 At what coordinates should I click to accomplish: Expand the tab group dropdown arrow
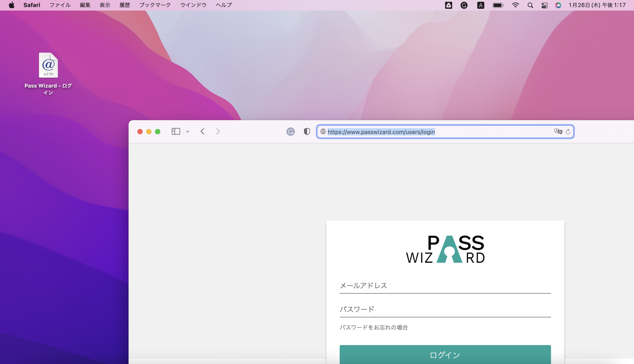point(188,132)
